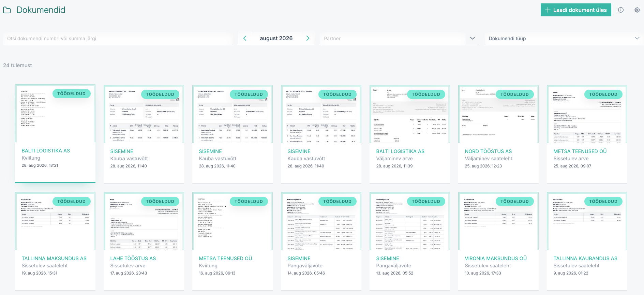
Task: Open Tallinna Kaubandus AS saateleht thumbnail
Action: (587, 221)
